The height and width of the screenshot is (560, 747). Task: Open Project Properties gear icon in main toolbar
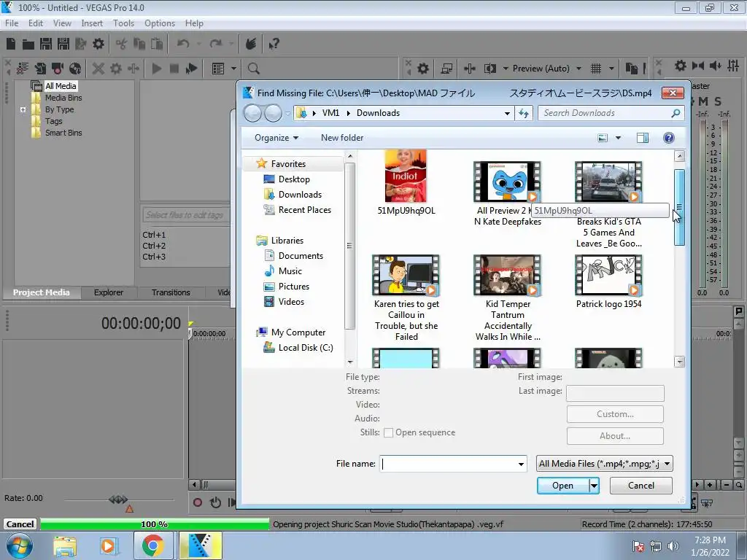coord(98,44)
